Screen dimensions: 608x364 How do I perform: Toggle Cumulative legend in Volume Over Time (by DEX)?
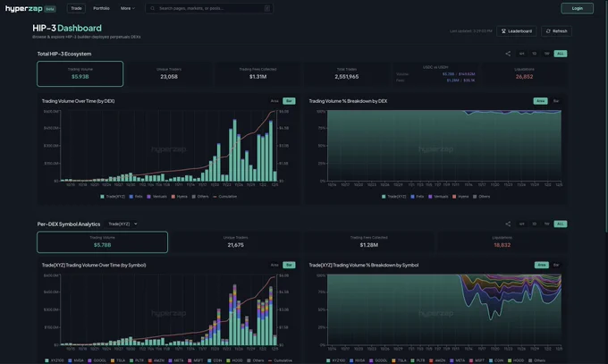[225, 197]
